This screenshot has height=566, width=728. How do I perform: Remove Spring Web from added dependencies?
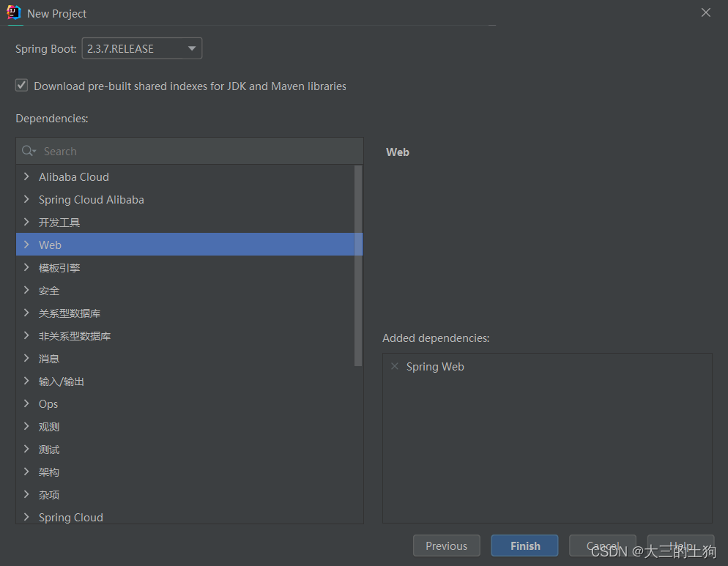[395, 366]
